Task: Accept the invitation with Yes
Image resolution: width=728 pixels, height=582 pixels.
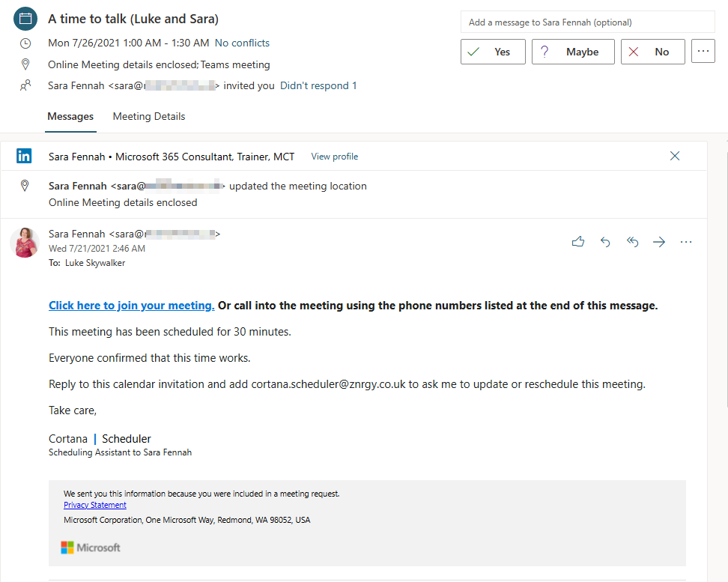Action: point(493,52)
